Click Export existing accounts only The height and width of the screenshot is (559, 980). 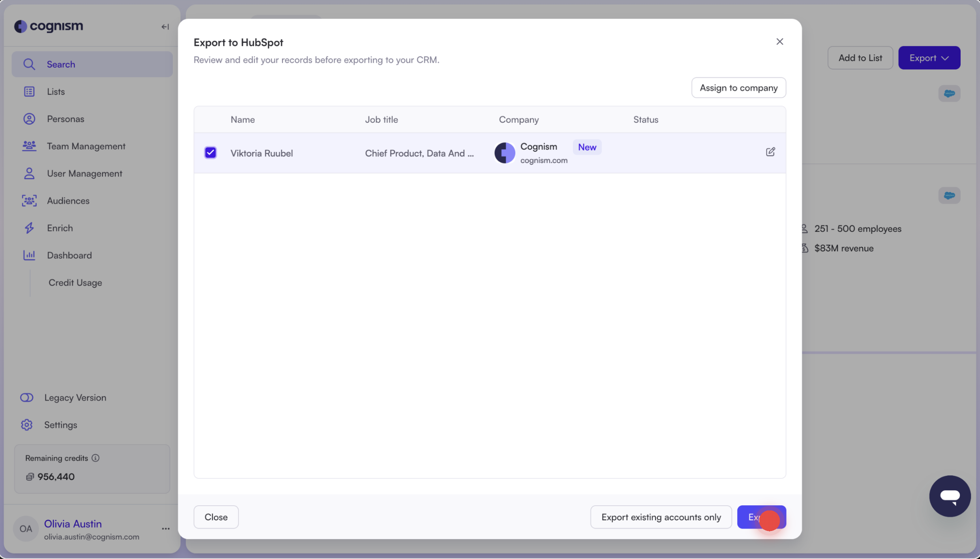click(x=661, y=517)
